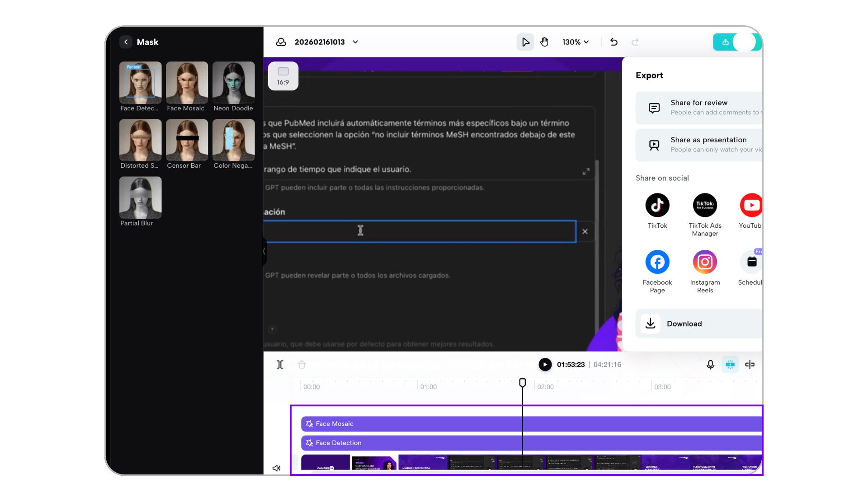Select the pointer selection tool
868x488 pixels.
525,42
